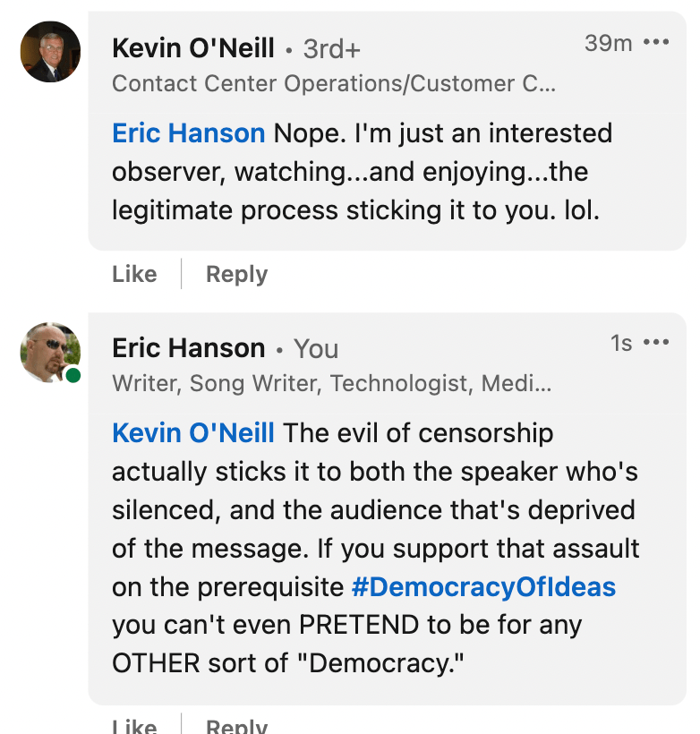Open Kevin O'Neill's profile photo
This screenshot has height=734, width=700.
click(51, 52)
